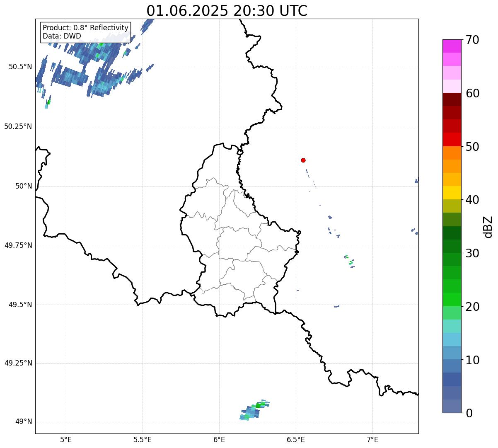Click the "Data: DWD" label
The height and width of the screenshot is (448, 498).
(62, 36)
